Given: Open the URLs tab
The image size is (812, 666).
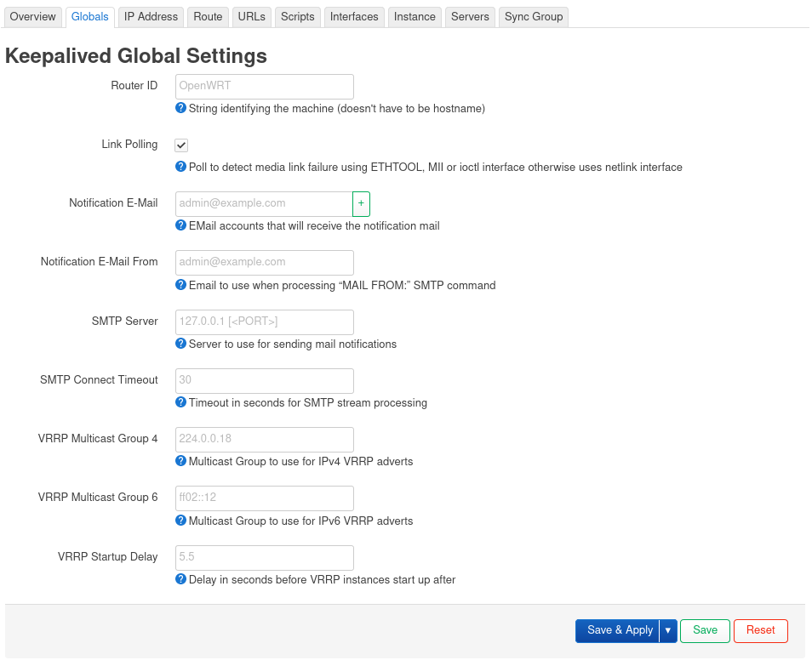Looking at the screenshot, I should 252,16.
